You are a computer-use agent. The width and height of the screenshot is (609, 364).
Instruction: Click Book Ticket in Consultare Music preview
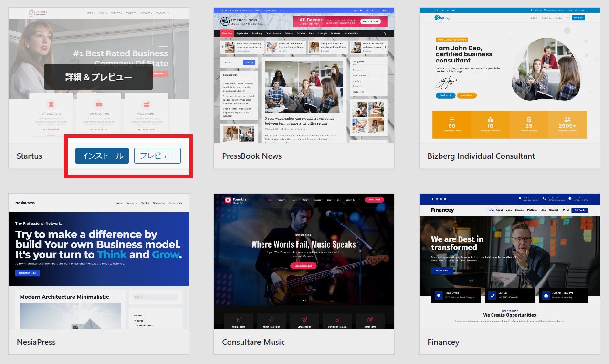[375, 200]
